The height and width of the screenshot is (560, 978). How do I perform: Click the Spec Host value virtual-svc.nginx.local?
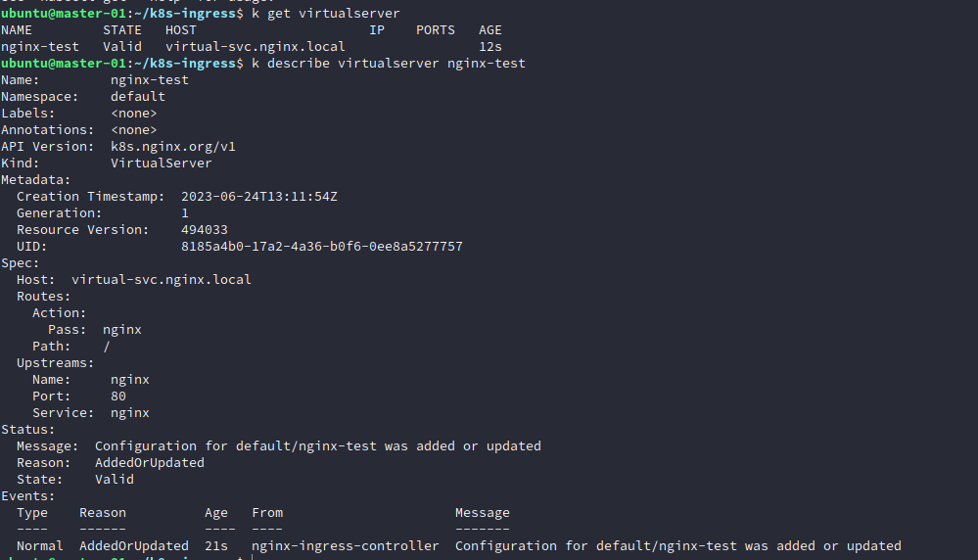[x=162, y=280]
